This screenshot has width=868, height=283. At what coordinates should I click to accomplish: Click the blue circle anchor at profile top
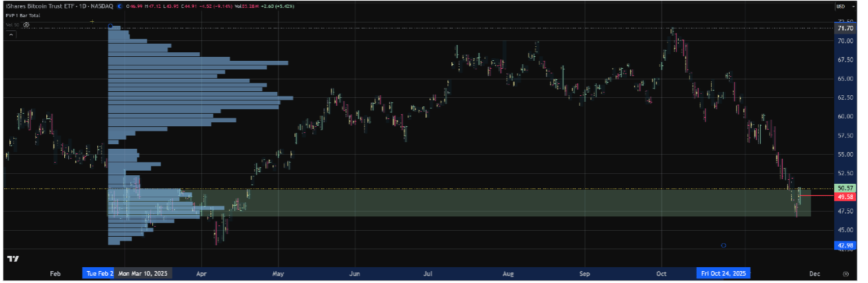click(110, 27)
